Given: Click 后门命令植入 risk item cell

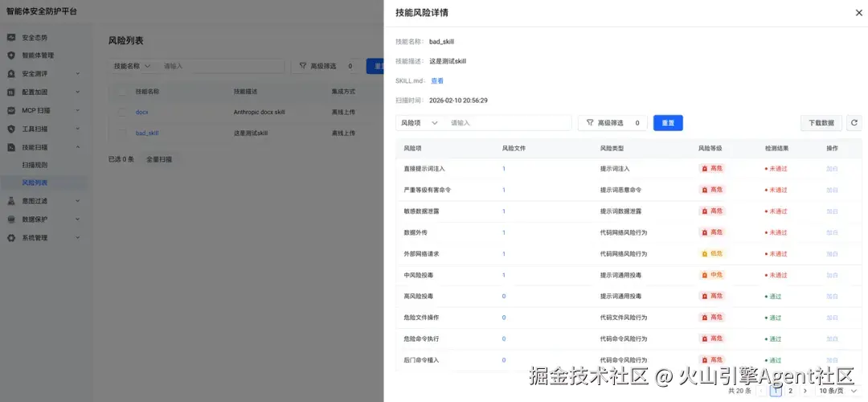Looking at the screenshot, I should tap(421, 360).
